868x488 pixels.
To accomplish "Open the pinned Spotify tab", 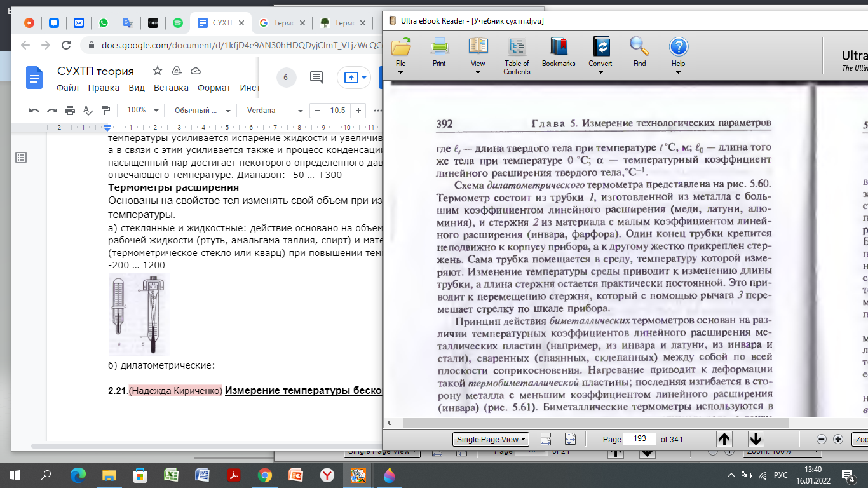I will 178,23.
